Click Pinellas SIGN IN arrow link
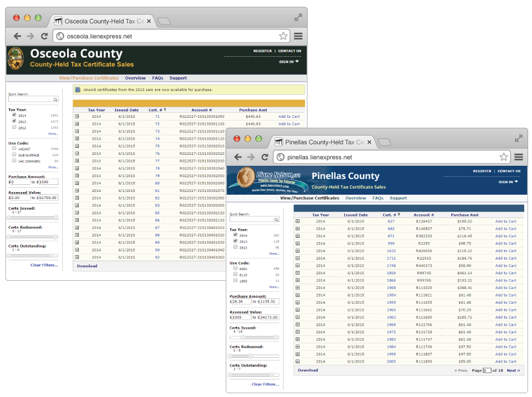This screenshot has height=397, width=532. tap(508, 182)
